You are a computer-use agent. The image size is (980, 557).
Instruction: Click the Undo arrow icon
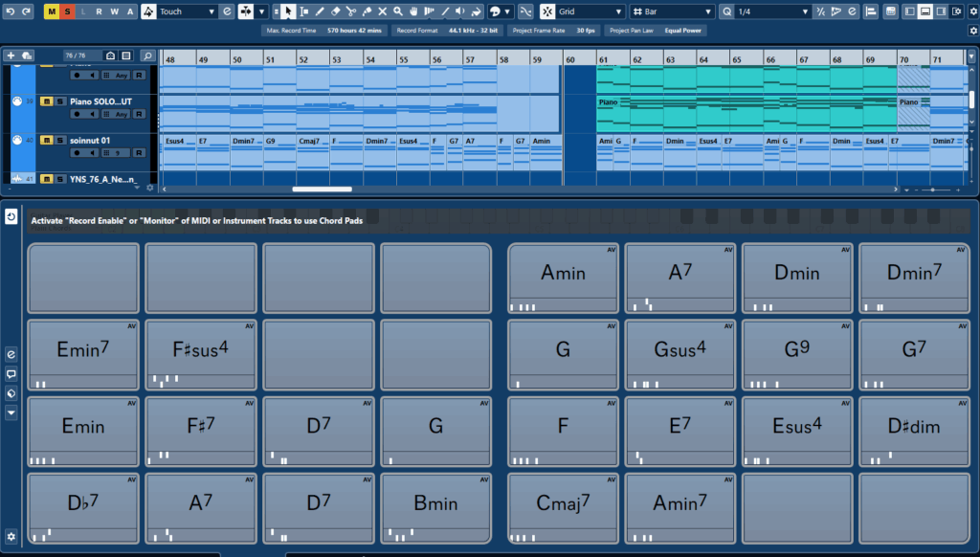[9, 11]
